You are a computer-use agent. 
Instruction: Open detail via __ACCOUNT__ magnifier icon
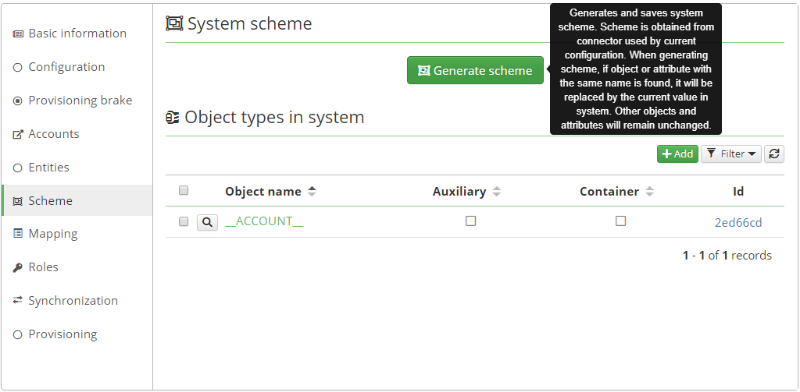pos(207,222)
